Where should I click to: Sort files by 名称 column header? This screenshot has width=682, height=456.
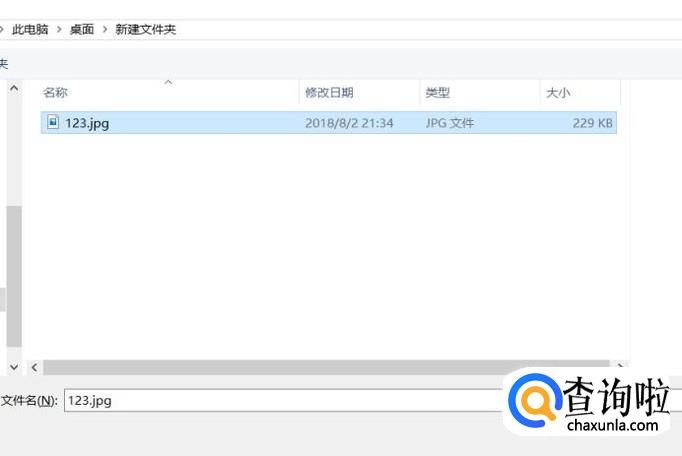[56, 92]
